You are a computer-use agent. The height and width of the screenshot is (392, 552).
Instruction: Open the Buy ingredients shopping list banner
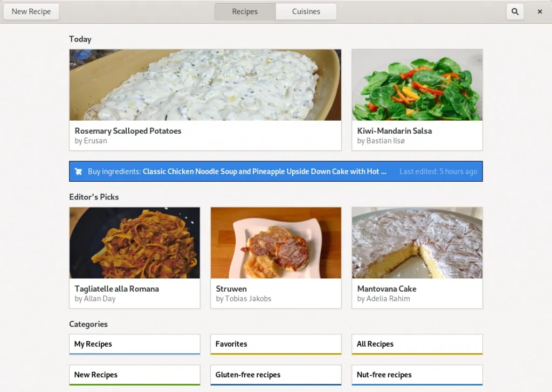[275, 171]
